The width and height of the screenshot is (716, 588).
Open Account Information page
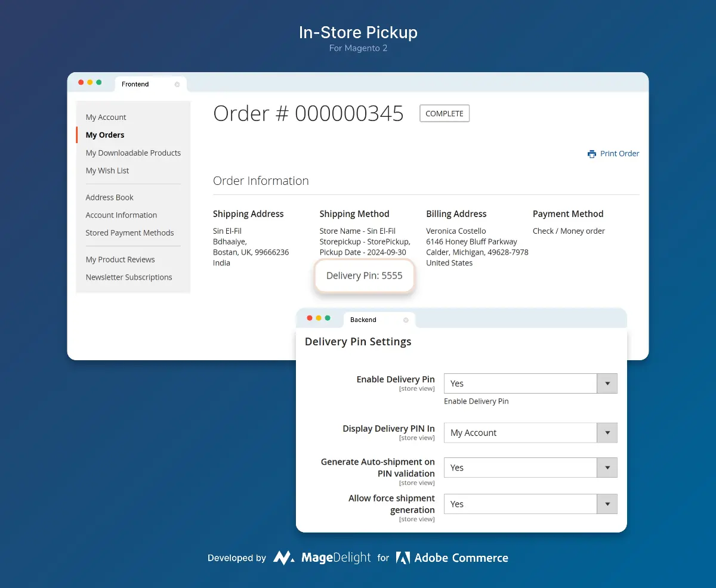121,215
